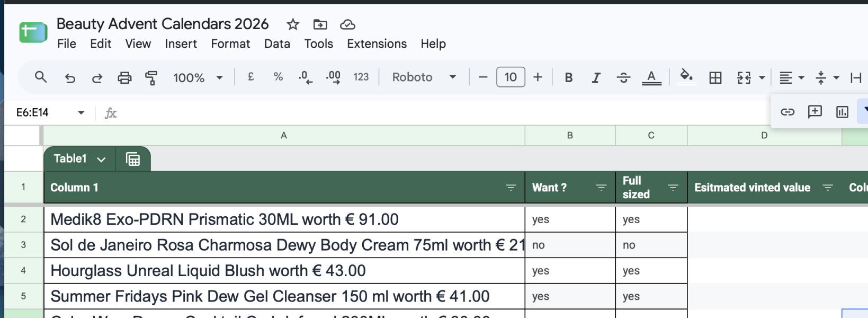Open the Insert menu
This screenshot has height=318, width=868.
(181, 44)
